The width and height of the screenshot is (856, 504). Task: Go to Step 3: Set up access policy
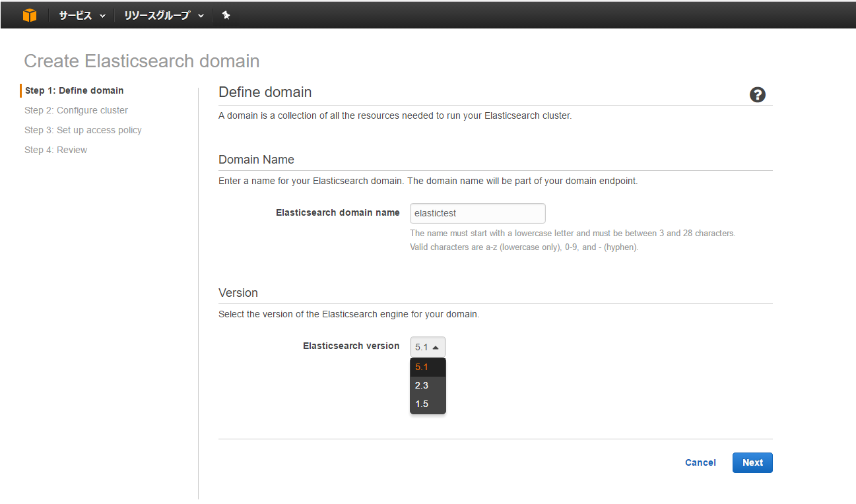click(x=83, y=130)
